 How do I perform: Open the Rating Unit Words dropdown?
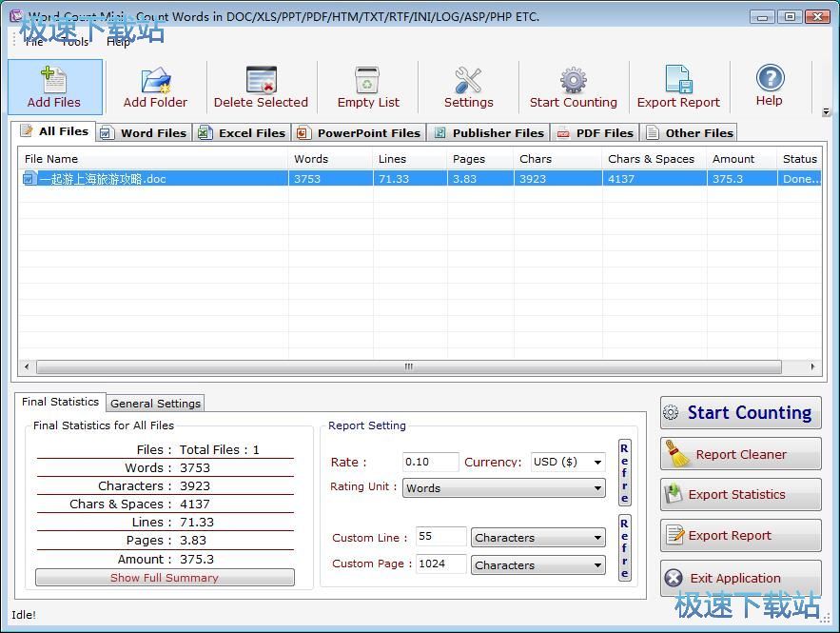tap(597, 488)
